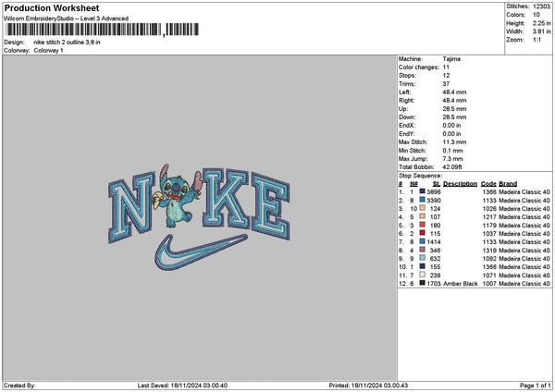Click the off-white swatch beside stitch count 239
555x392 pixels.
tap(423, 275)
